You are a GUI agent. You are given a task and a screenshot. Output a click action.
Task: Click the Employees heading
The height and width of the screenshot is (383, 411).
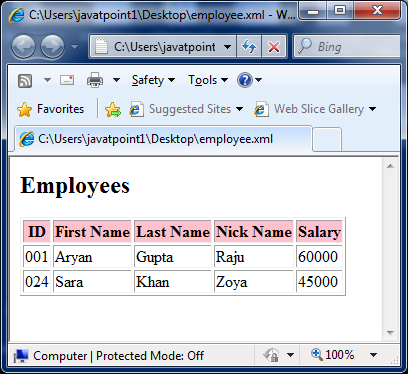pos(75,186)
